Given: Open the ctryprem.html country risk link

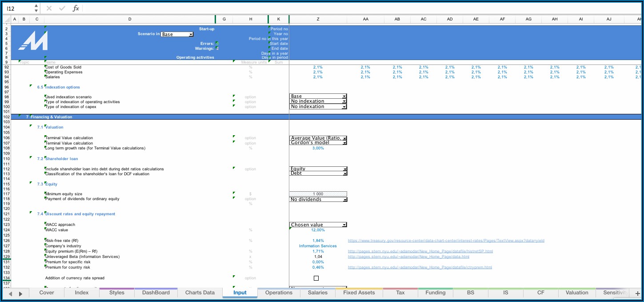Looking at the screenshot, I should point(420,267).
